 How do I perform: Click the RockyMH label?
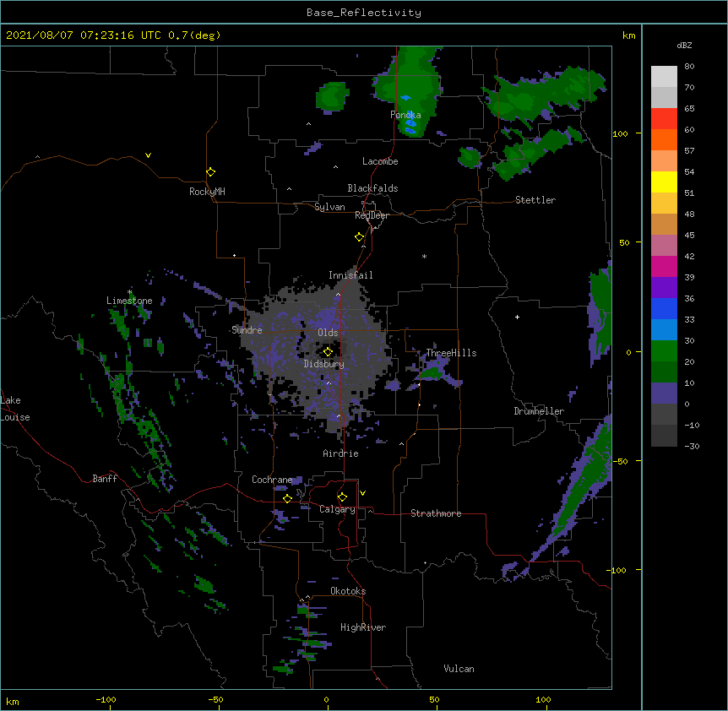(207, 192)
